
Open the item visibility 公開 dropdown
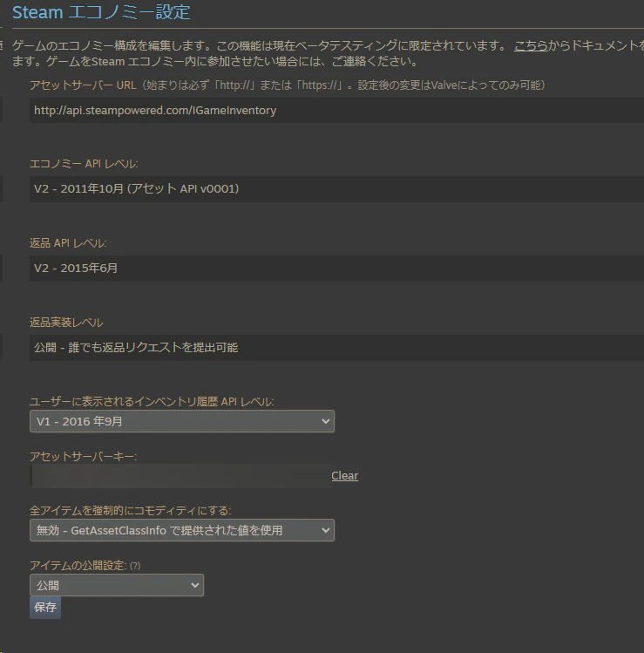coord(117,585)
